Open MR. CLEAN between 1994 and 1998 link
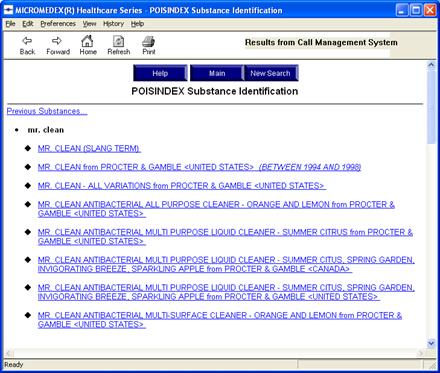Viewport: 440px width, 373px height. 199,167
